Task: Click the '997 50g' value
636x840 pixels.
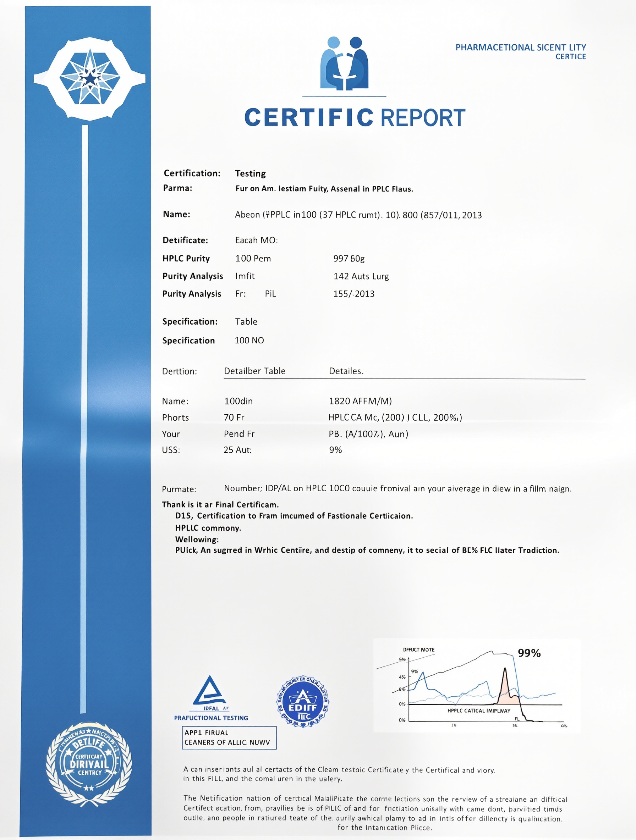Action: point(349,259)
